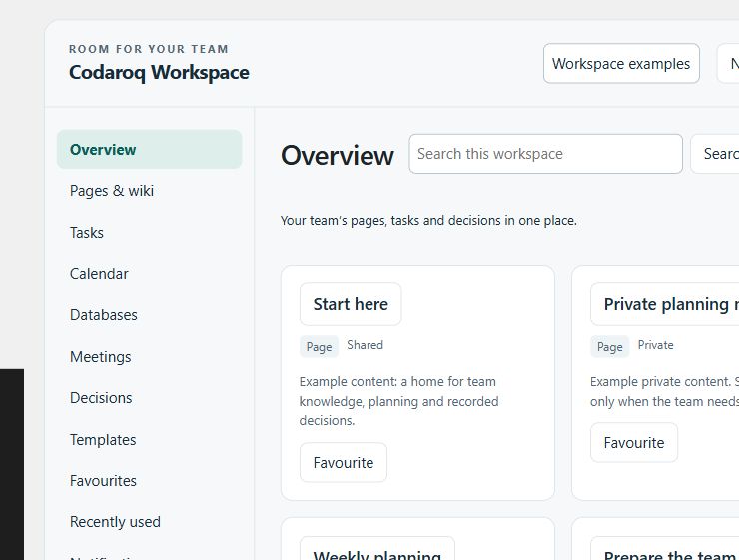Viewport: 739px width, 560px height.
Task: Click the Search this workspace field
Action: click(546, 154)
